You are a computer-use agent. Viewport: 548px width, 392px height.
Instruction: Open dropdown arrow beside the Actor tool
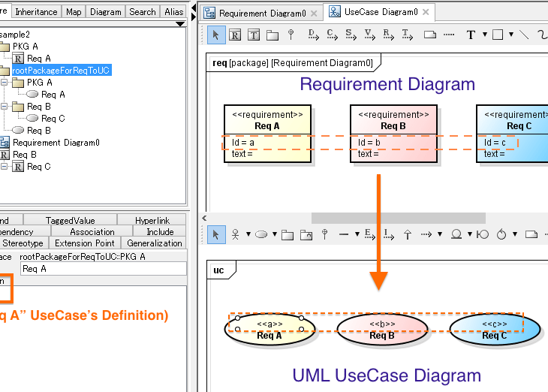(x=247, y=234)
